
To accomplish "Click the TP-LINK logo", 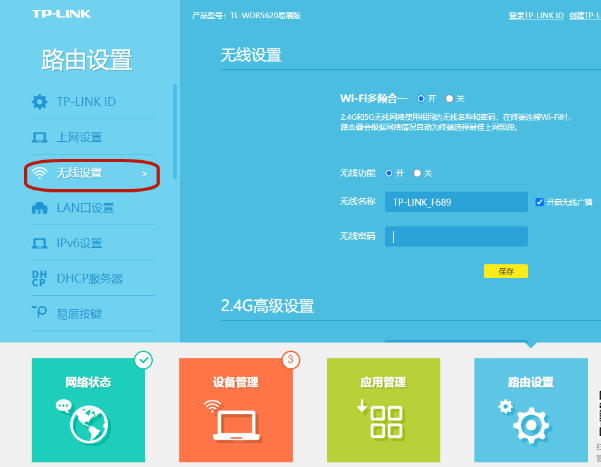I will coord(61,14).
